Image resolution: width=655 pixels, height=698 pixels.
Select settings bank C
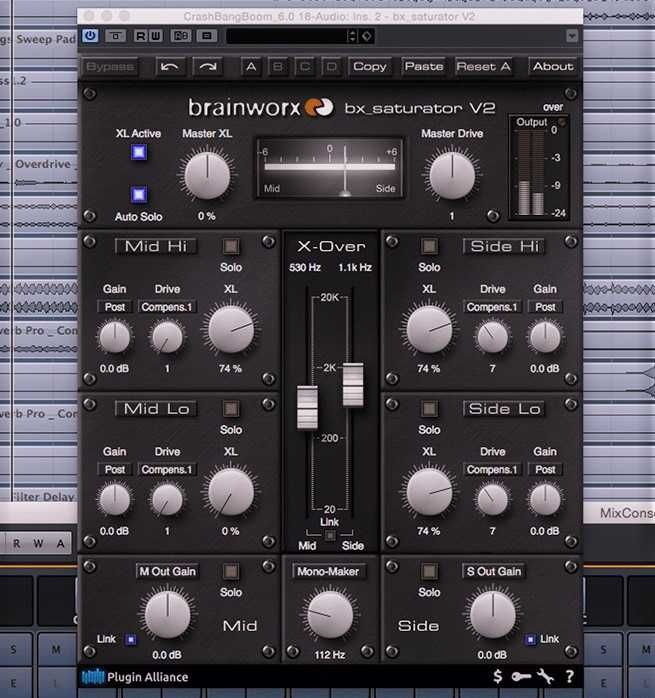pyautogui.click(x=305, y=67)
